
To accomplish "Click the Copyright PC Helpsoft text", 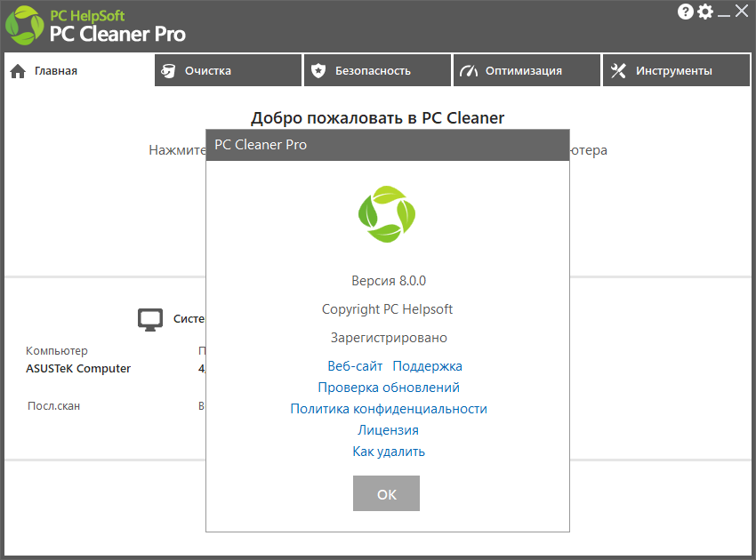I will tap(387, 309).
